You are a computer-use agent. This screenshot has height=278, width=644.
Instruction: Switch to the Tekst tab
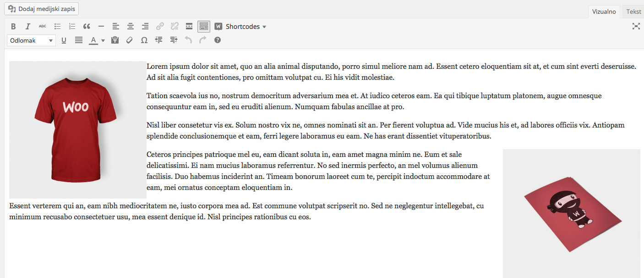[x=633, y=11]
